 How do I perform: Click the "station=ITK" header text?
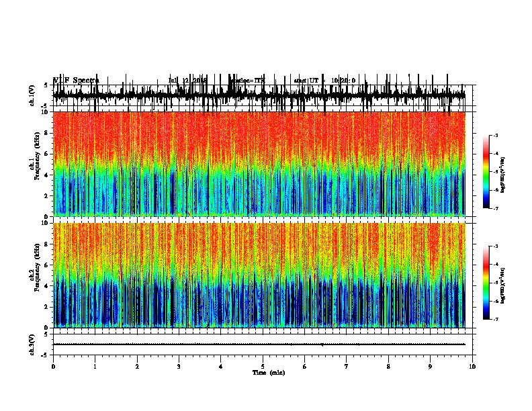pos(247,81)
